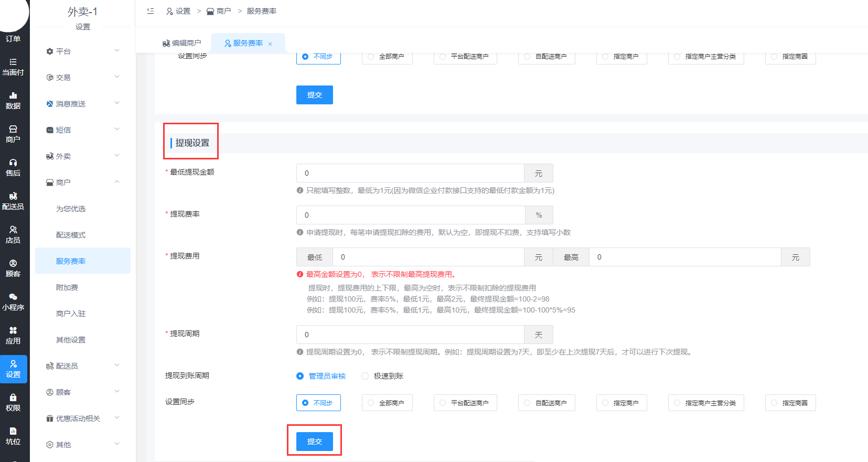Switch to the 编辑商户 tab

click(181, 43)
